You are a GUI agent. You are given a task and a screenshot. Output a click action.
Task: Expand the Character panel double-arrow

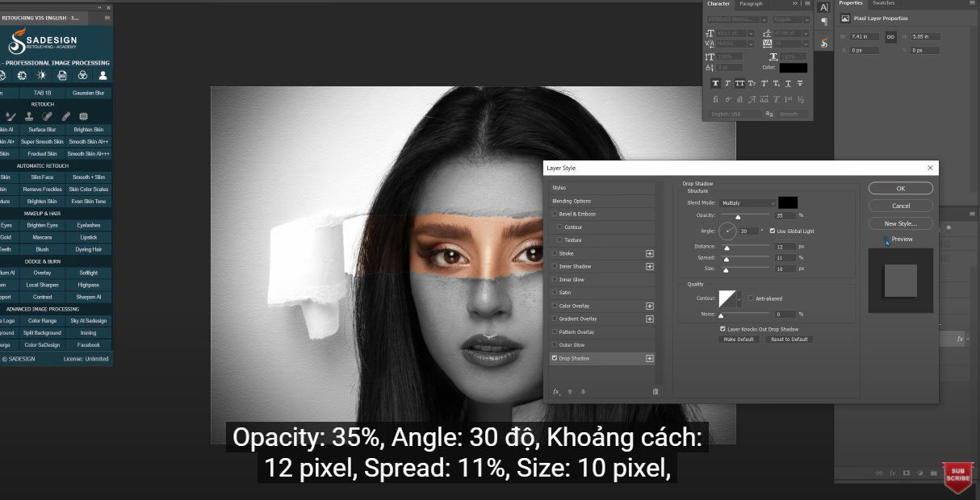point(794,4)
